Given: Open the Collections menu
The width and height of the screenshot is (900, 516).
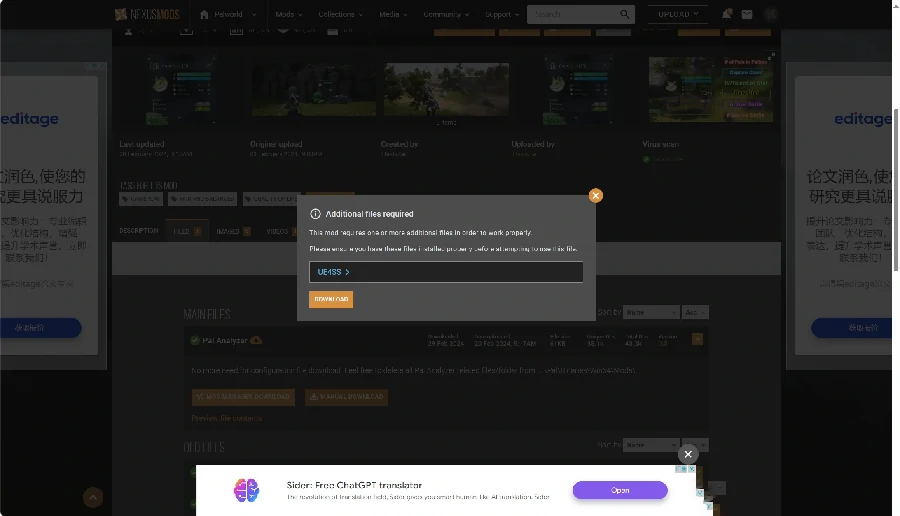Looking at the screenshot, I should click(340, 14).
